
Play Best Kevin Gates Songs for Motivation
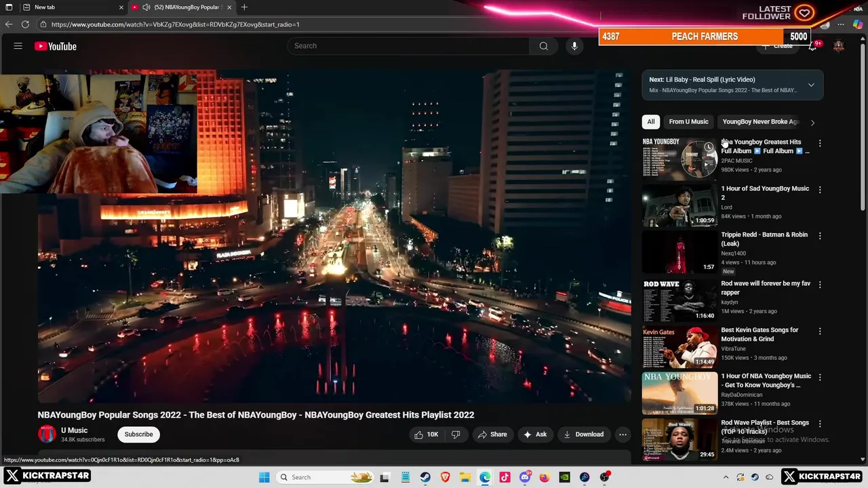click(x=759, y=334)
